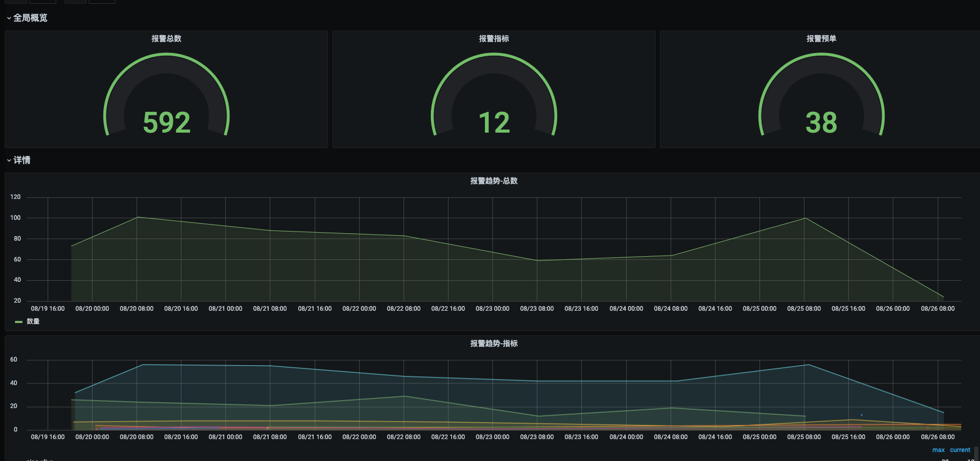Screen dimensions: 980x461
Task: Click the 全局概览 row title text
Action: [x=31, y=18]
